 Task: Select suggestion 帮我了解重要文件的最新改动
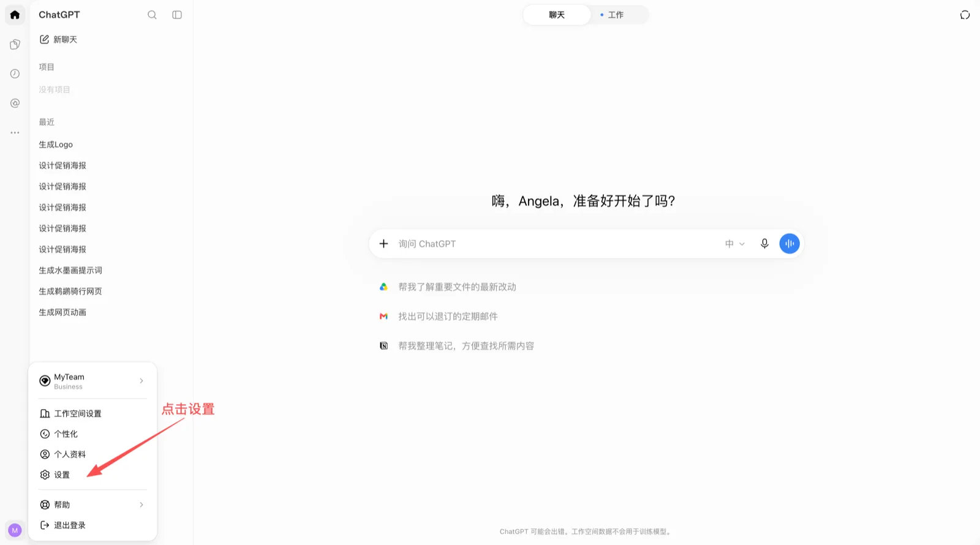[x=457, y=287]
